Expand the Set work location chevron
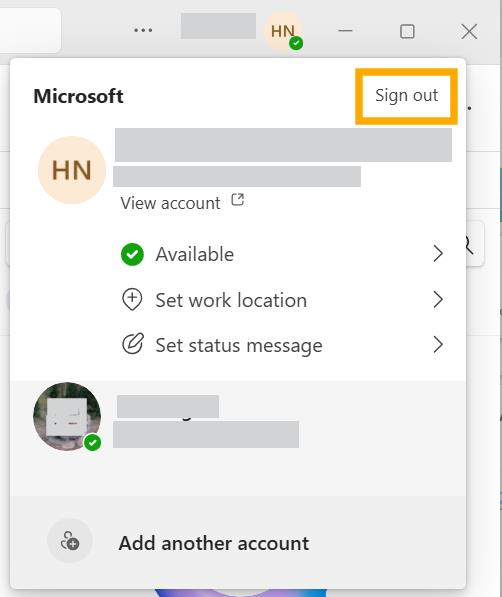502x597 pixels. click(438, 300)
